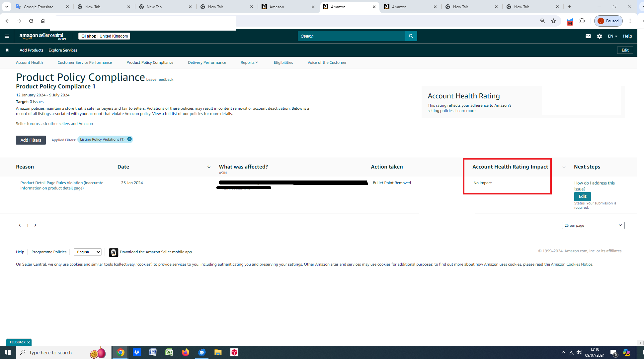
Task: Open Google Chrome from the taskbar
Action: (121, 352)
